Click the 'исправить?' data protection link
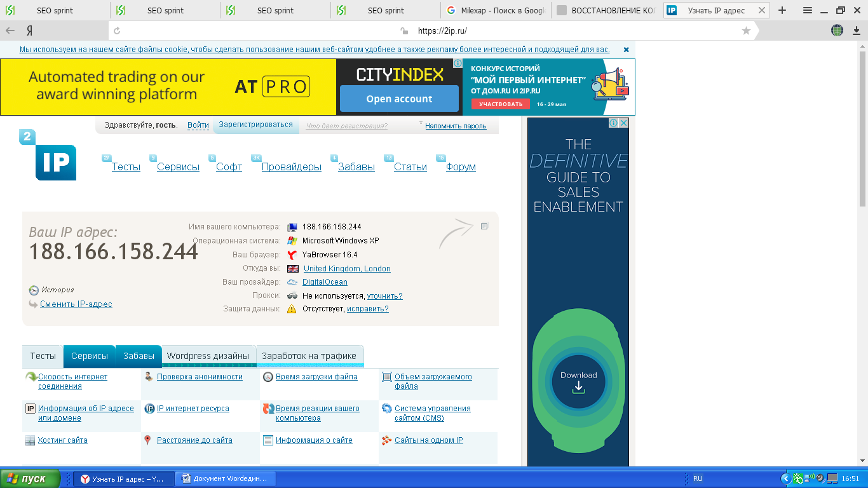868x488 pixels. point(367,309)
